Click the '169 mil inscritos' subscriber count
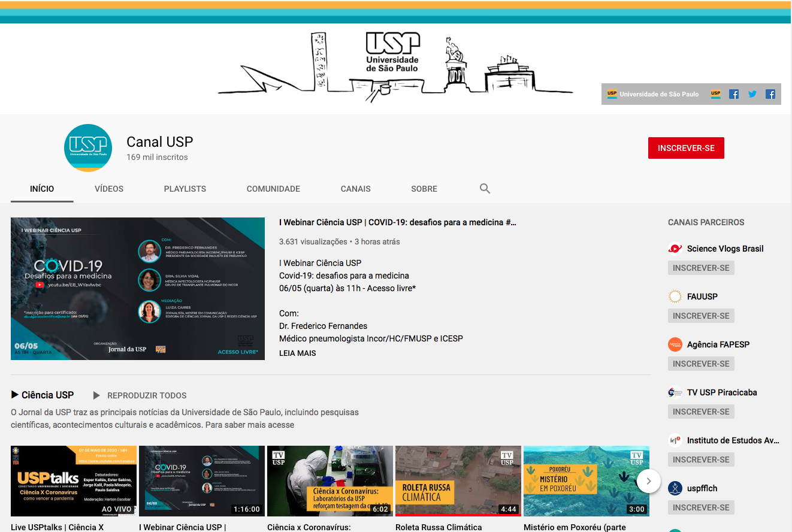 point(157,157)
